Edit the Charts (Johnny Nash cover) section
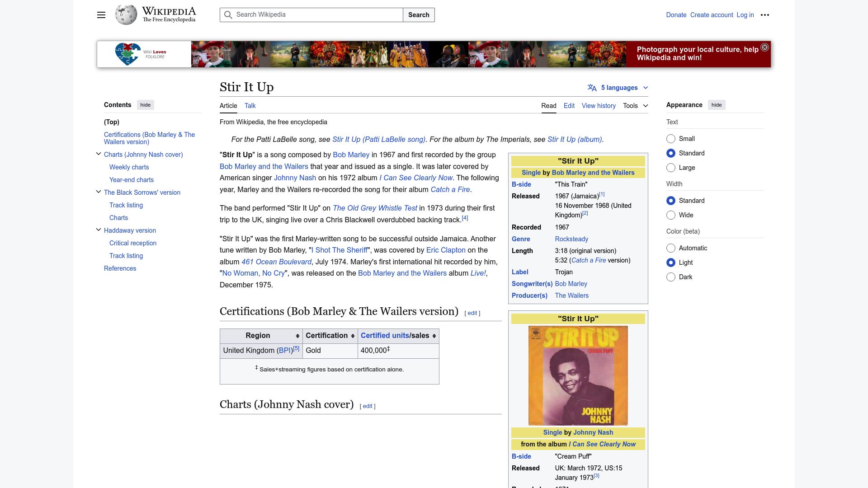Screen dimensions: 868x488 [x=368, y=406]
